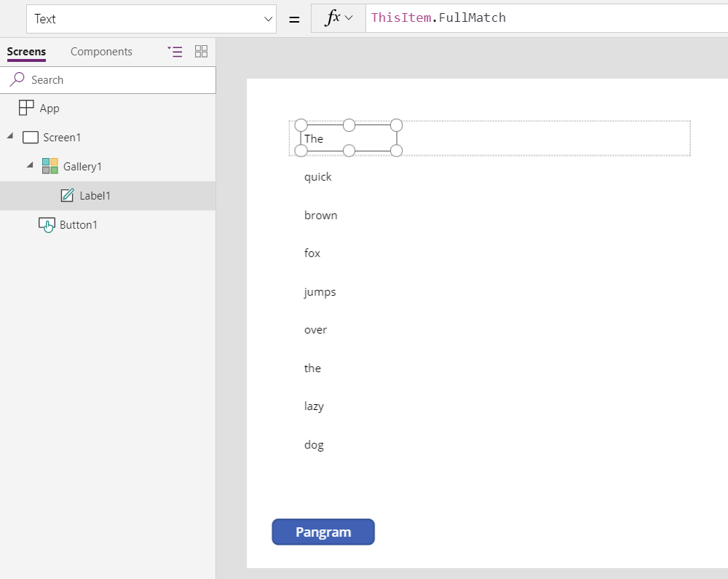Click the 'jumps' gallery item
Viewport: 728px width, 579px height.
[x=320, y=292]
